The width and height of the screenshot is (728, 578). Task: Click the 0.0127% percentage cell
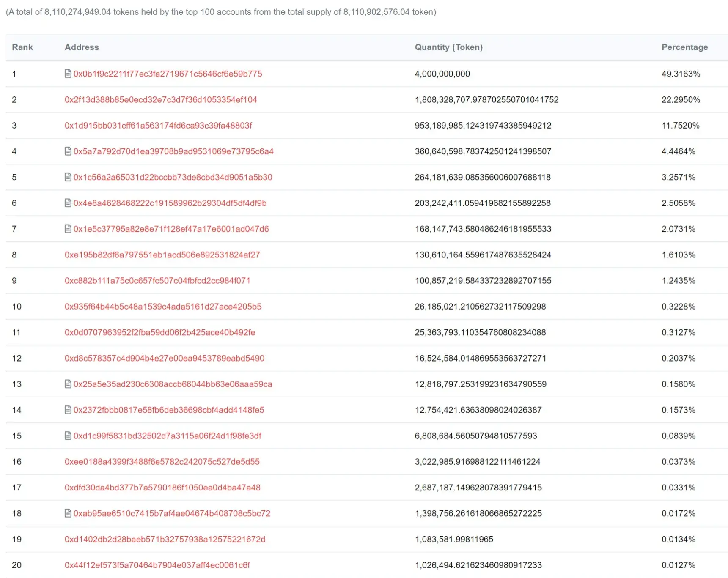point(679,565)
